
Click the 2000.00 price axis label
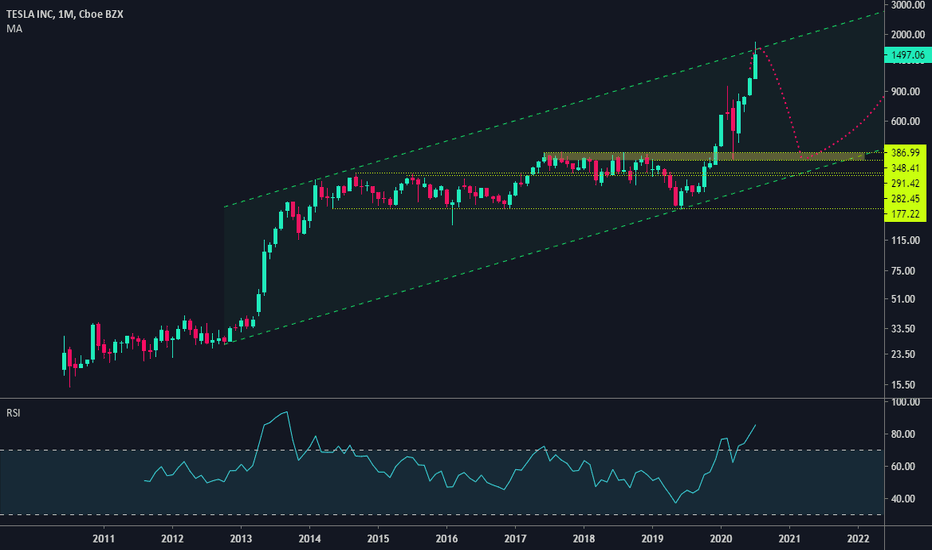(x=908, y=35)
